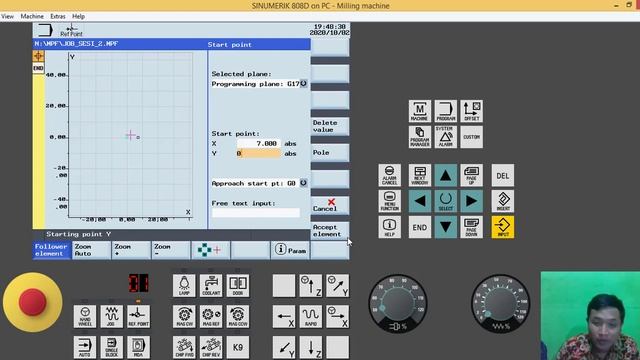Viewport: 640px width, 360px height.
Task: Click the Free text input field
Action: pos(256,213)
